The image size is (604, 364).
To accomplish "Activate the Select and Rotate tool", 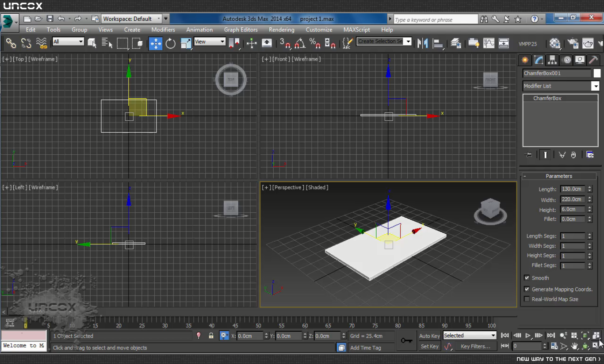I will tap(171, 43).
